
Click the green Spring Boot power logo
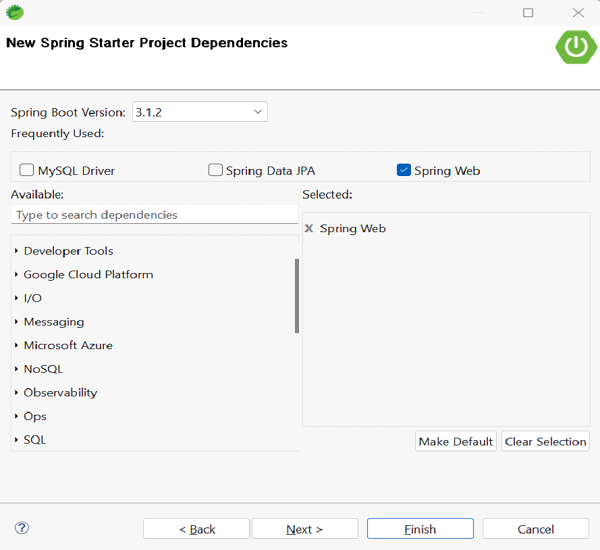coord(576,46)
